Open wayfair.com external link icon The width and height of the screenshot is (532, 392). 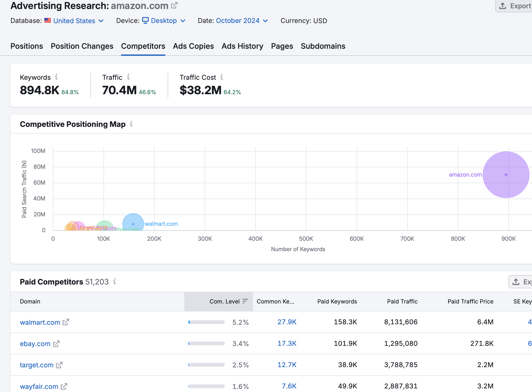point(64,386)
